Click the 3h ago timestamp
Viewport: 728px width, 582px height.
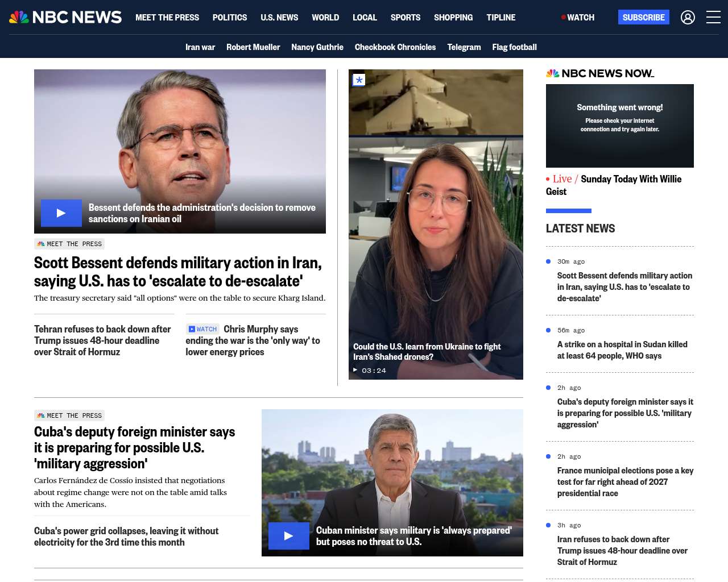point(569,525)
